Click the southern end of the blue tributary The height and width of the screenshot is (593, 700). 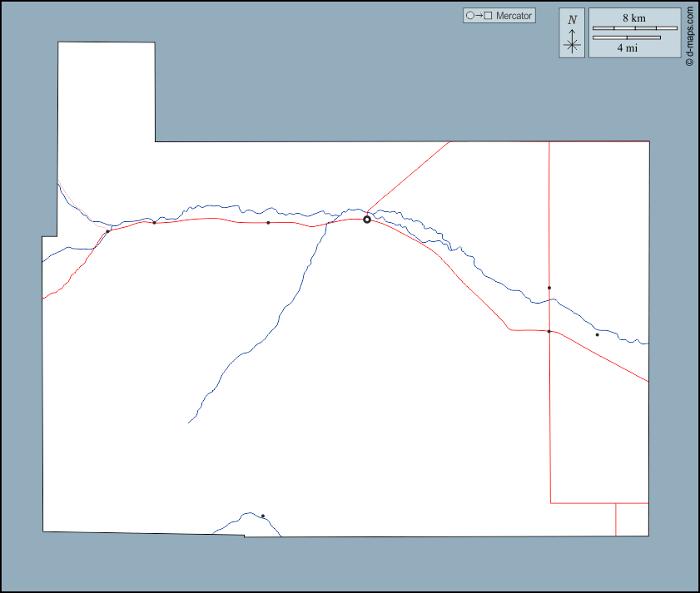[x=190, y=422]
